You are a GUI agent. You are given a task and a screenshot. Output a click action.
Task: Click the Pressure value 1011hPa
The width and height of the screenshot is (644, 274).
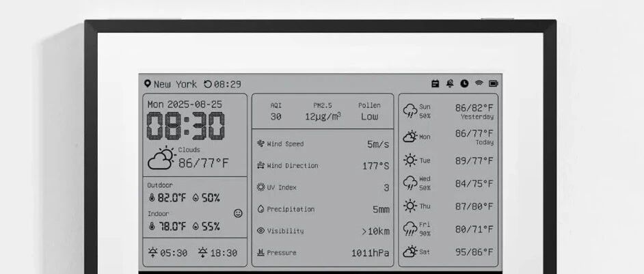pos(370,253)
